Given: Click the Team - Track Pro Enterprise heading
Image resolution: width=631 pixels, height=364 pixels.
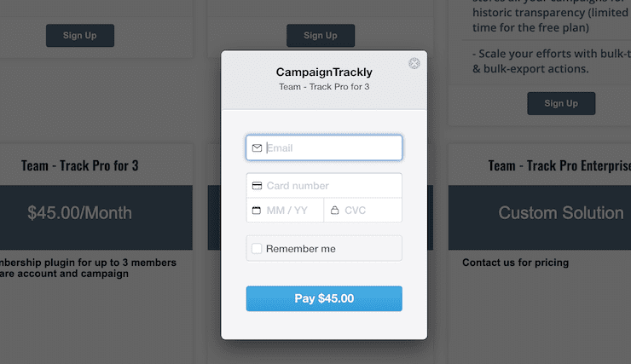Looking at the screenshot, I should point(559,165).
